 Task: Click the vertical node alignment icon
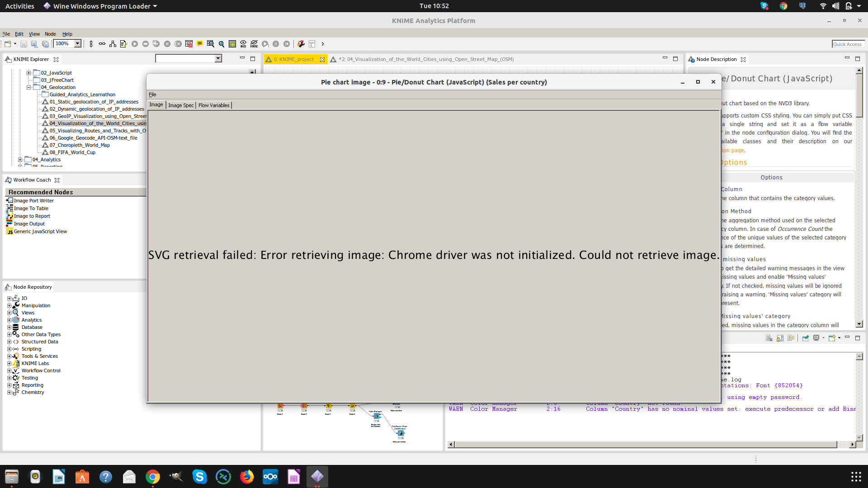pos(91,44)
